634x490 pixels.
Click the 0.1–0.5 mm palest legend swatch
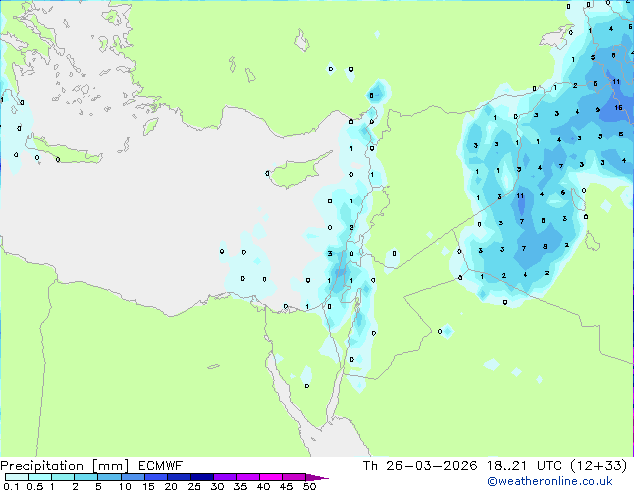tap(17, 477)
